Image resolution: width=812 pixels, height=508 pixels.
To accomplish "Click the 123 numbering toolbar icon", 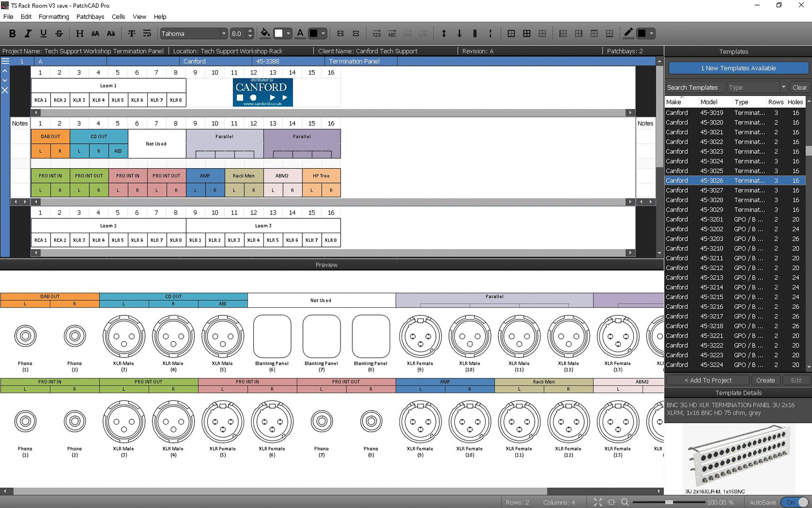I will pyautogui.click(x=377, y=33).
